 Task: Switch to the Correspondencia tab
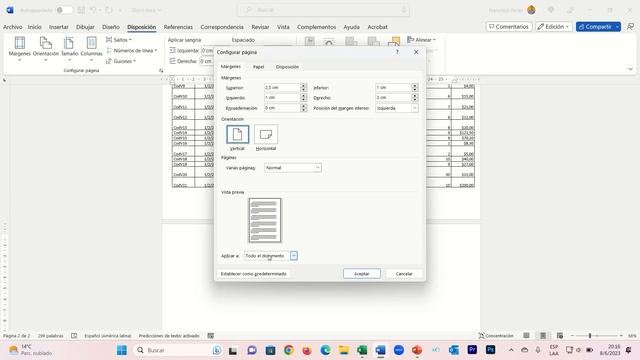(222, 27)
